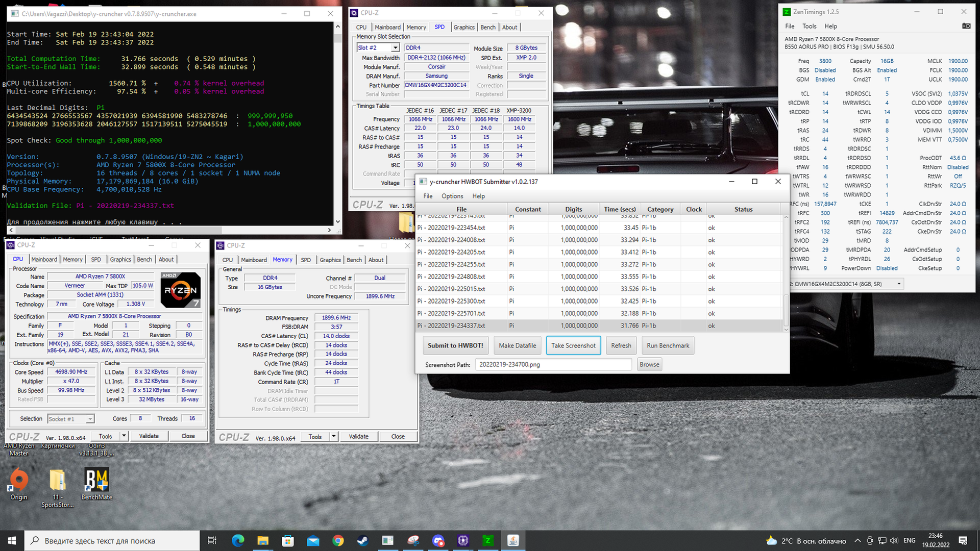Click the y-cruncher HWBOT Submitter title icon

423,182
